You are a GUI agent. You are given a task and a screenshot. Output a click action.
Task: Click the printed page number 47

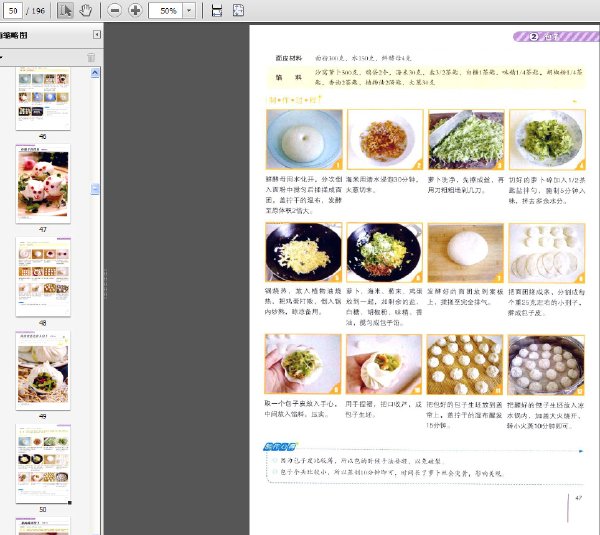pyautogui.click(x=578, y=497)
